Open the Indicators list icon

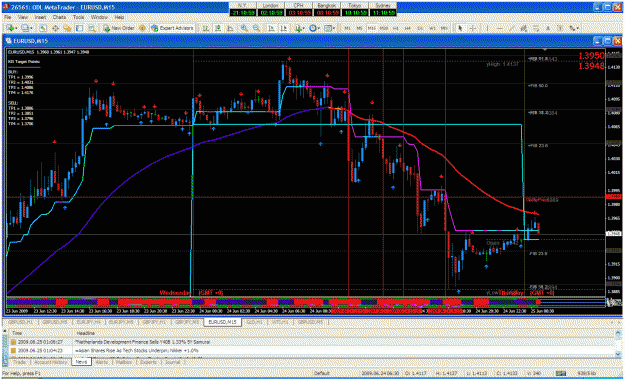tap(299, 28)
